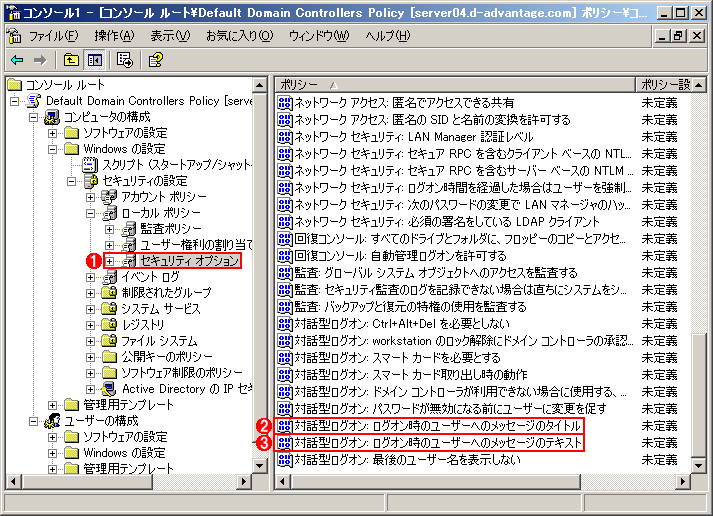The height and width of the screenshot is (516, 713).
Task: Collapse the コンピュータの構成 node
Action: tap(33, 117)
